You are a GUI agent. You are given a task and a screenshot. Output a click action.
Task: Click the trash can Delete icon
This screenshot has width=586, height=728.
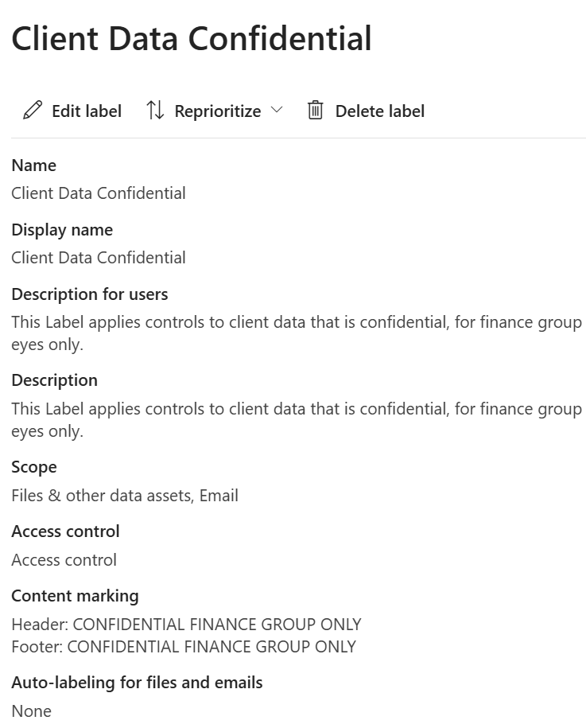coord(316,111)
